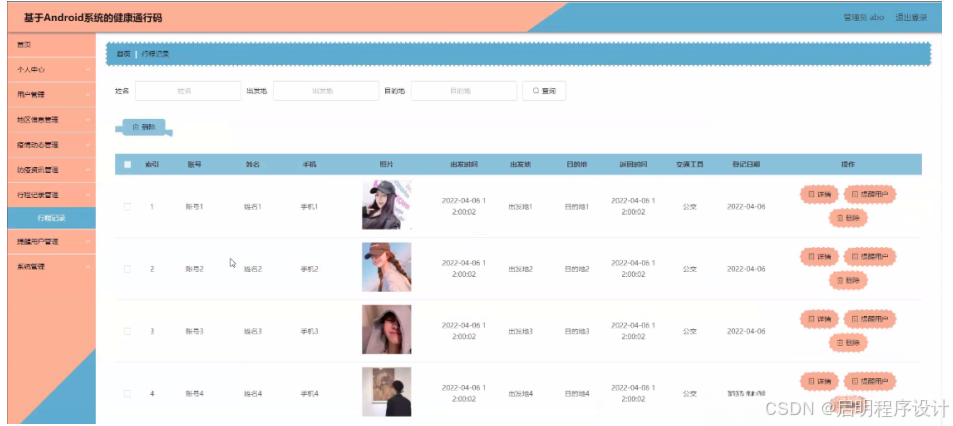Click the 姓名 column header in table

[x=252, y=165]
